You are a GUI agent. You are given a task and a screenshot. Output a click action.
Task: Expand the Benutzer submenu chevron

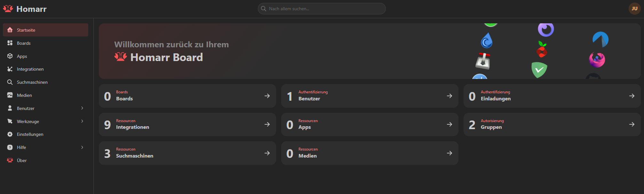[x=82, y=108]
